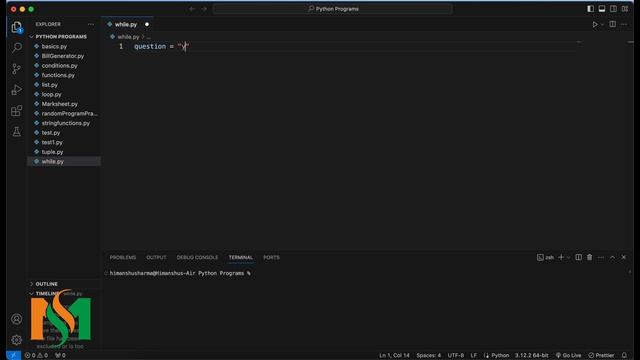
Task: Close while.py tab via unsaved dot
Action: tap(147, 24)
